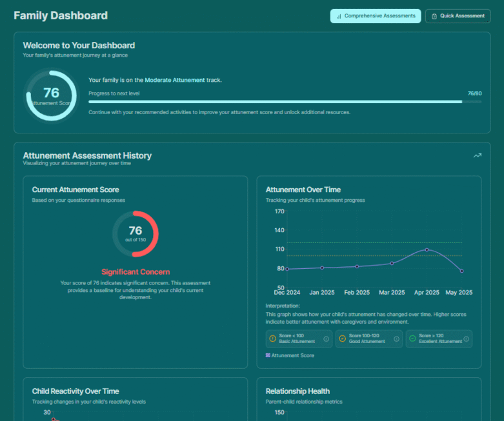Click the bar-chart icon in Comprehensive Assessments

coord(339,16)
